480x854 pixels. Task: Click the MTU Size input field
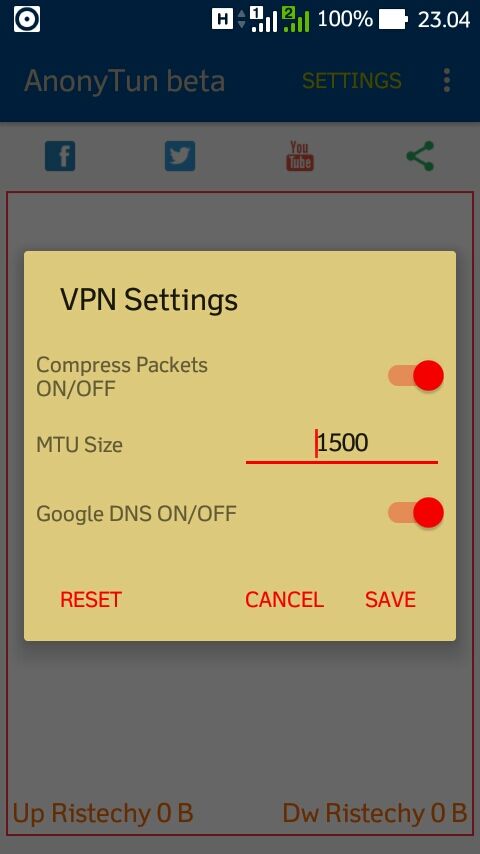(x=342, y=444)
